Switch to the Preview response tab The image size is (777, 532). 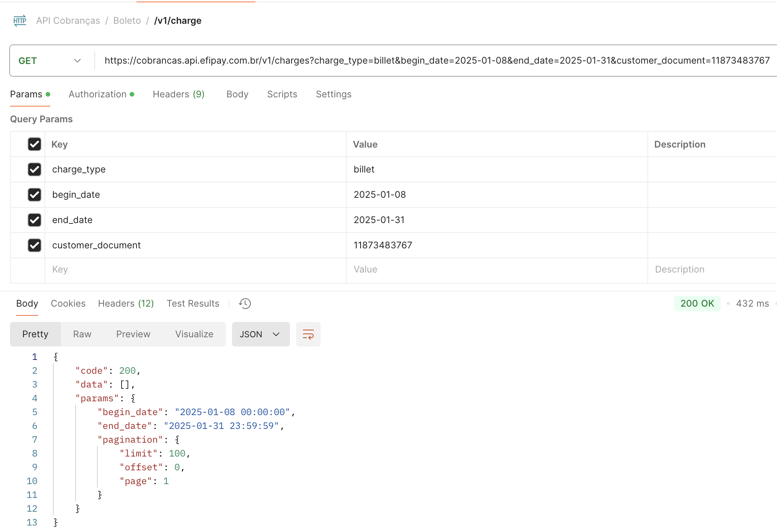133,335
